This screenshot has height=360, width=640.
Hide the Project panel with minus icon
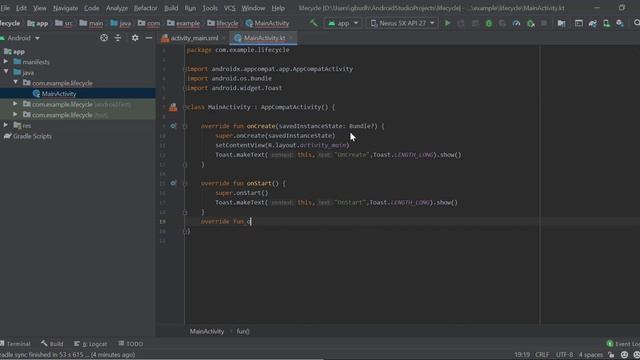coord(149,38)
